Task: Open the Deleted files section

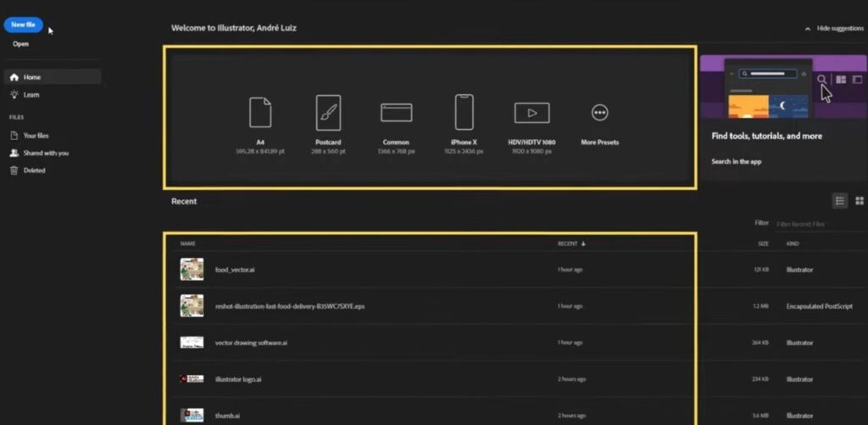Action: [x=34, y=171]
